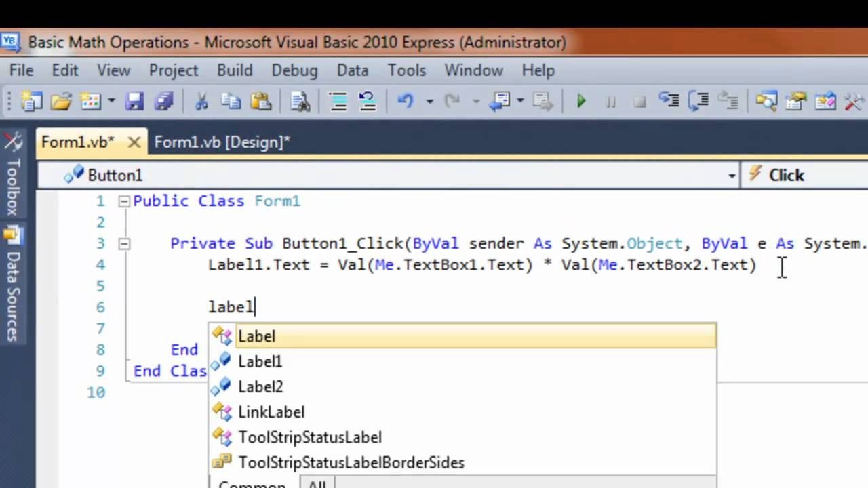Image resolution: width=868 pixels, height=488 pixels.
Task: Click the Start Debugging play icon
Action: coord(580,102)
